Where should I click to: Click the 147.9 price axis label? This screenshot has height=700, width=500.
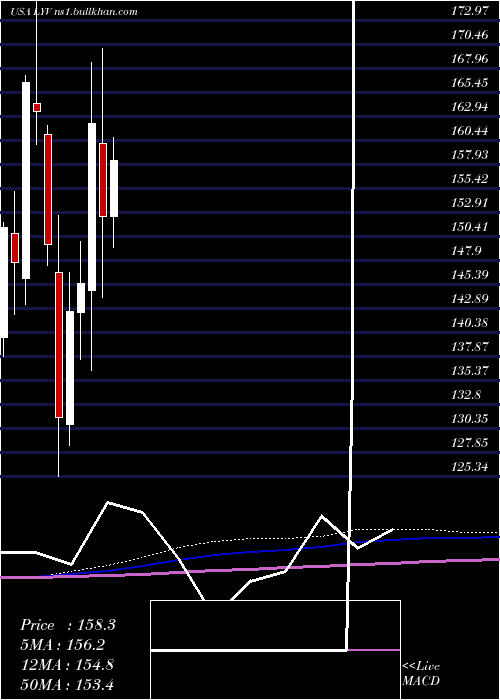click(467, 251)
